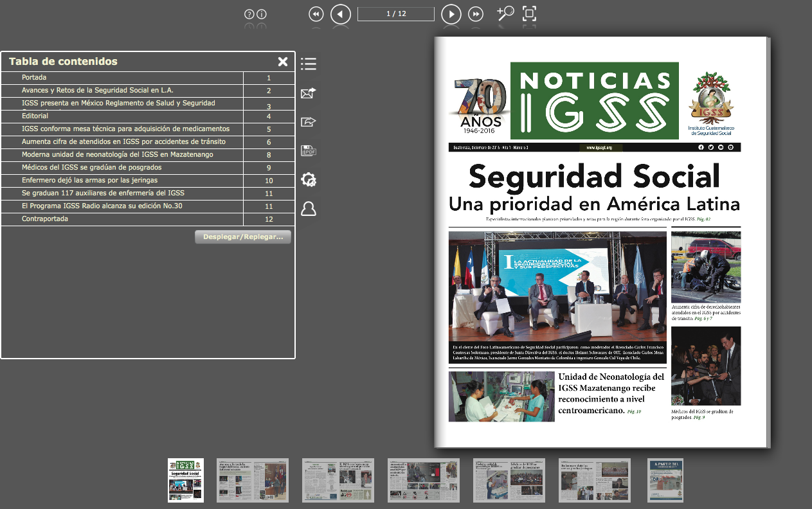Select the cover page thumbnail

(186, 480)
